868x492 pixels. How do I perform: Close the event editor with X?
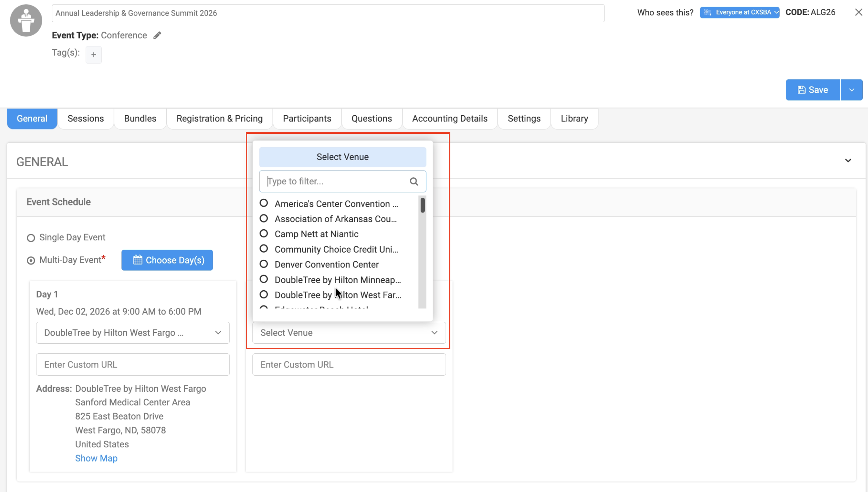858,12
